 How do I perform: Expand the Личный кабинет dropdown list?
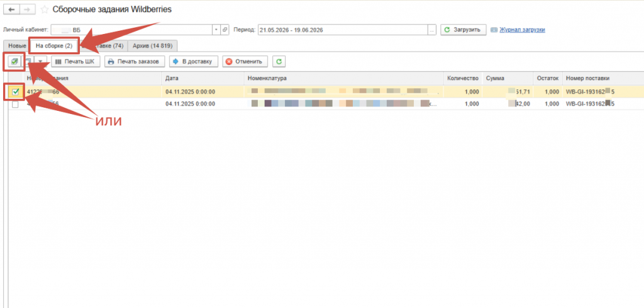[x=217, y=30]
